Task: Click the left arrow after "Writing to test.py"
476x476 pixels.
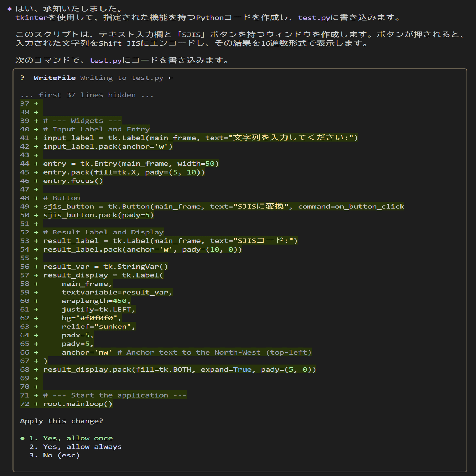Action: 171,78
